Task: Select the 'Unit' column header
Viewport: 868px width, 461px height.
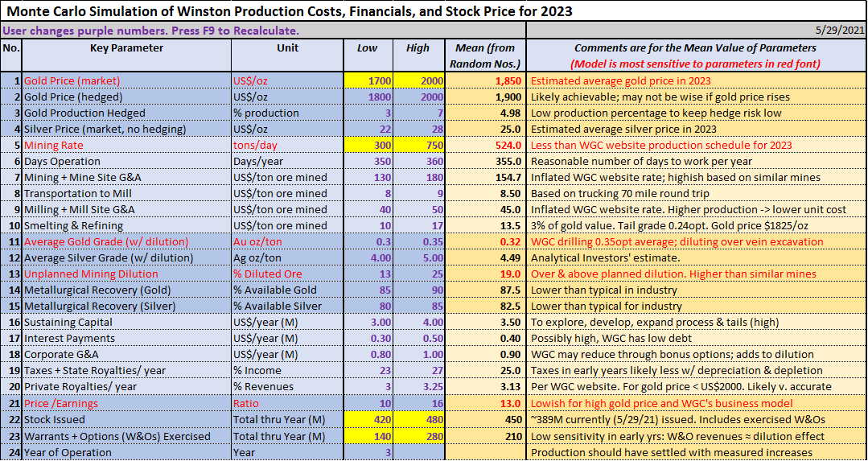Action: point(287,56)
